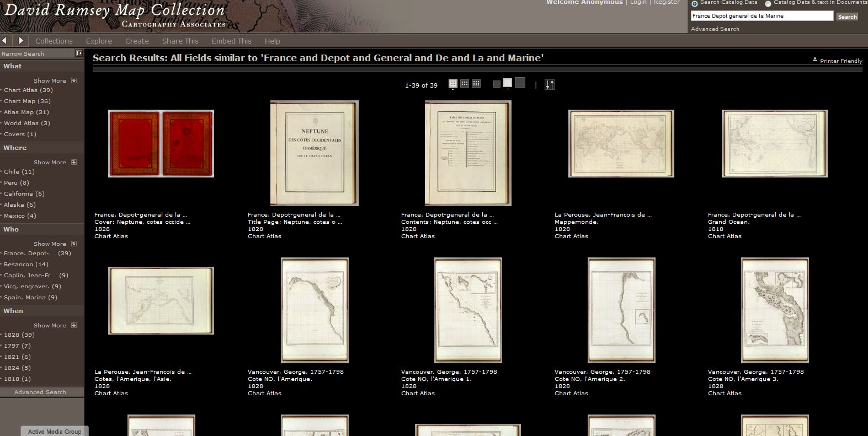This screenshot has width=868, height=436.
Task: Filter by year 1797 (7)
Action: [x=17, y=346]
